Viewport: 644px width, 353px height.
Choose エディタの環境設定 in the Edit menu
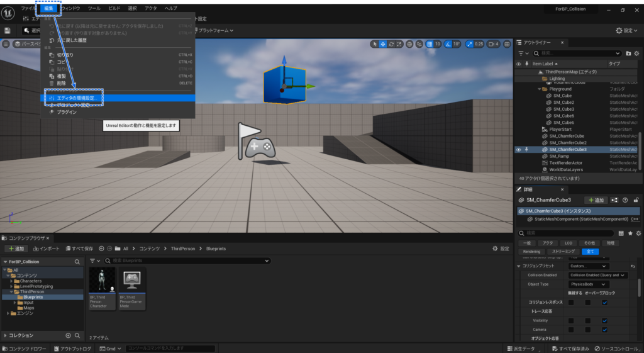point(118,98)
